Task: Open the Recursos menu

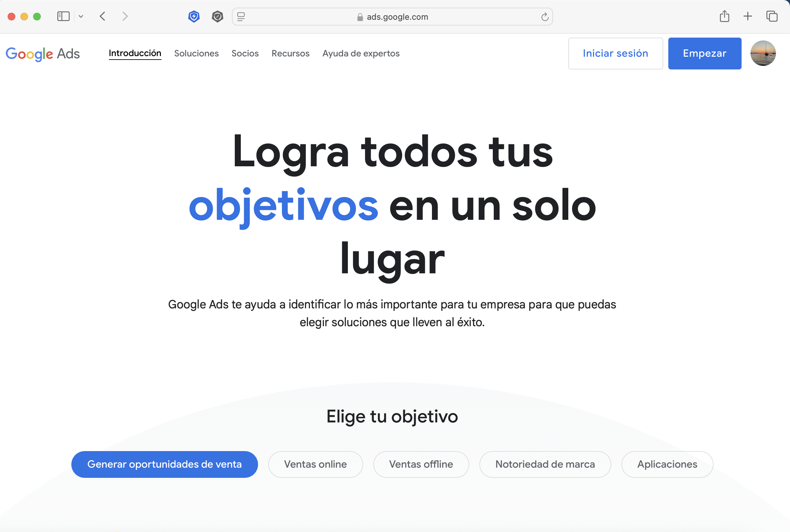Action: pyautogui.click(x=290, y=53)
